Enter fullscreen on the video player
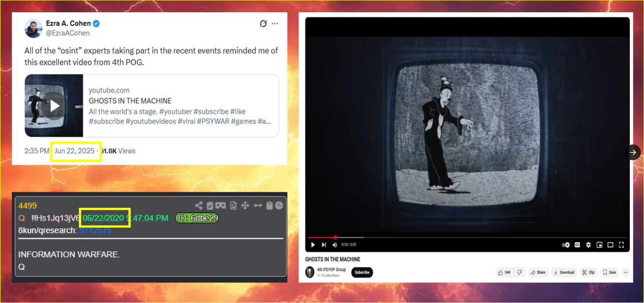Screen dimensions: 644x303 pos(621,245)
